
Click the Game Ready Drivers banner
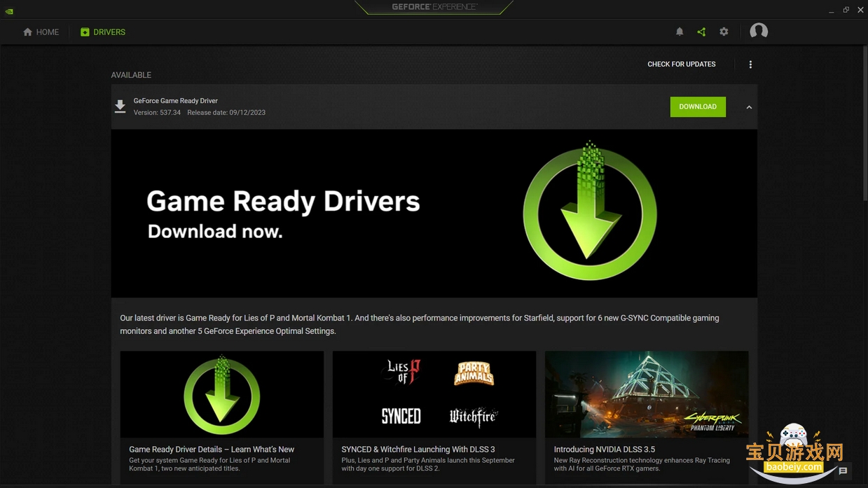point(434,214)
